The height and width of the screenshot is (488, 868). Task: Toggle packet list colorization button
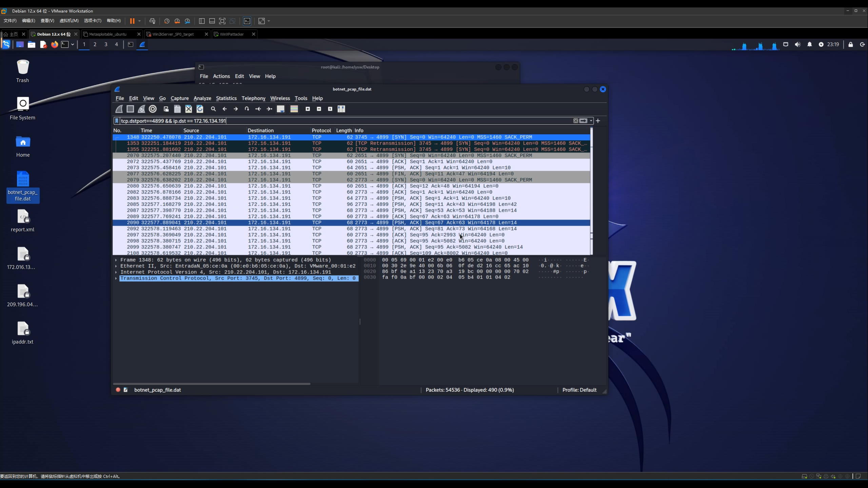point(294,109)
